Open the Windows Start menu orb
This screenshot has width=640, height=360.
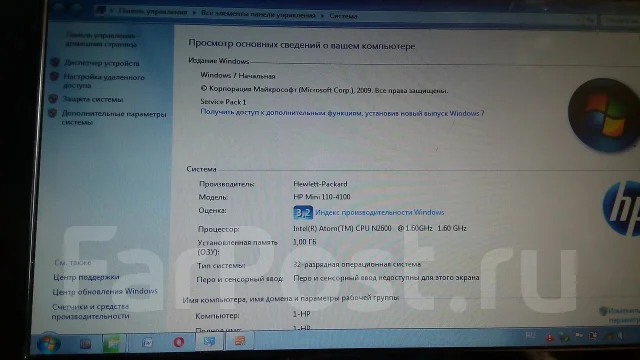pos(49,344)
